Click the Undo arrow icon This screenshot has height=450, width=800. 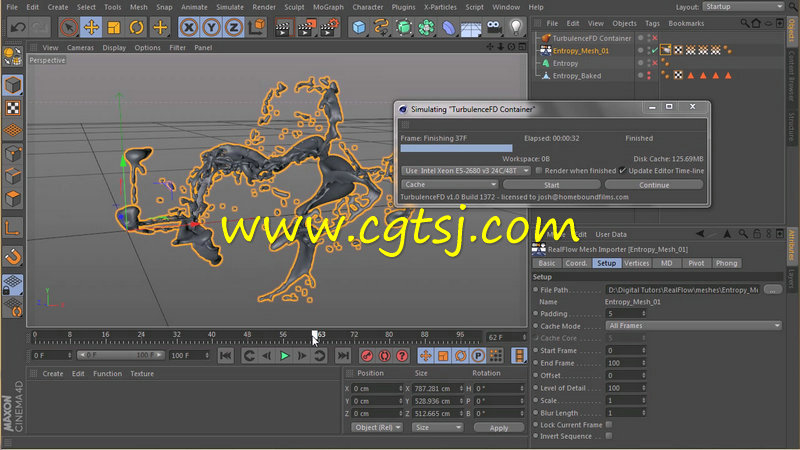[18, 27]
